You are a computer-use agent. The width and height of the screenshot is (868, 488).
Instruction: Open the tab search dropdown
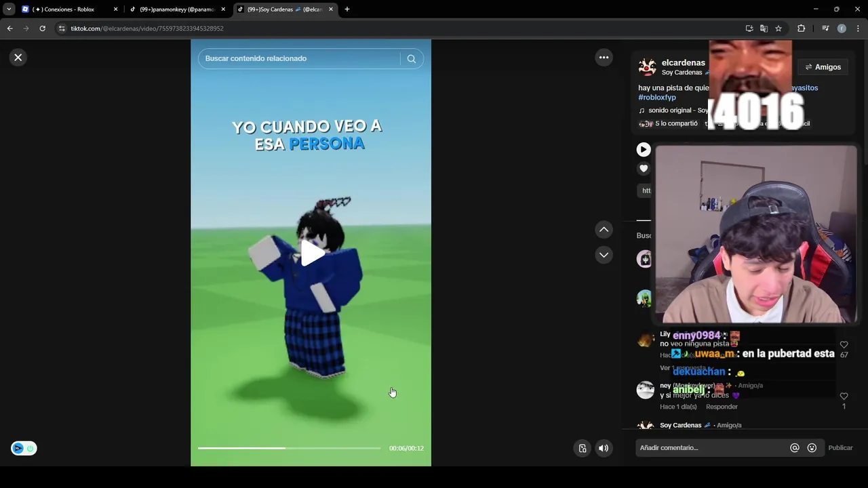pos(9,9)
